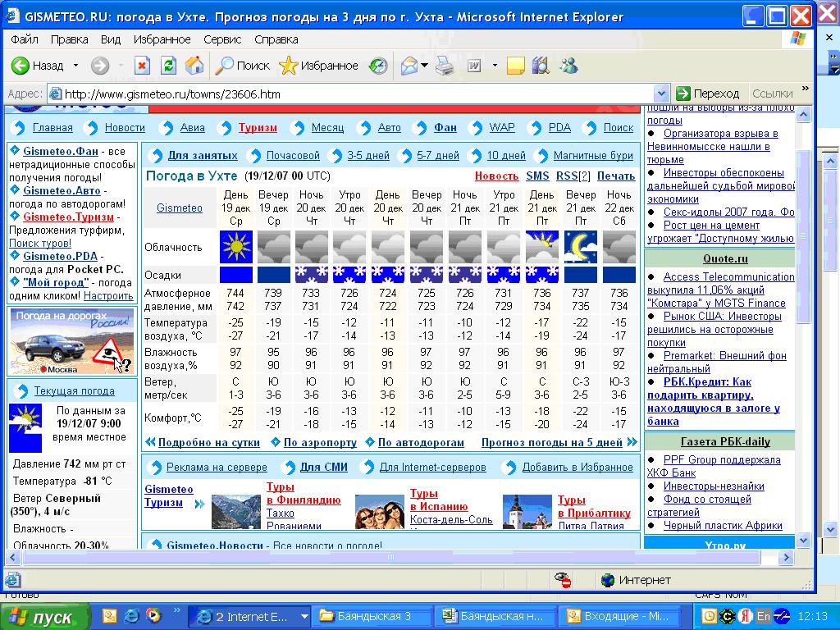Image resolution: width=840 pixels, height=630 pixels.
Task: Click the SMS link
Action: coord(537,176)
